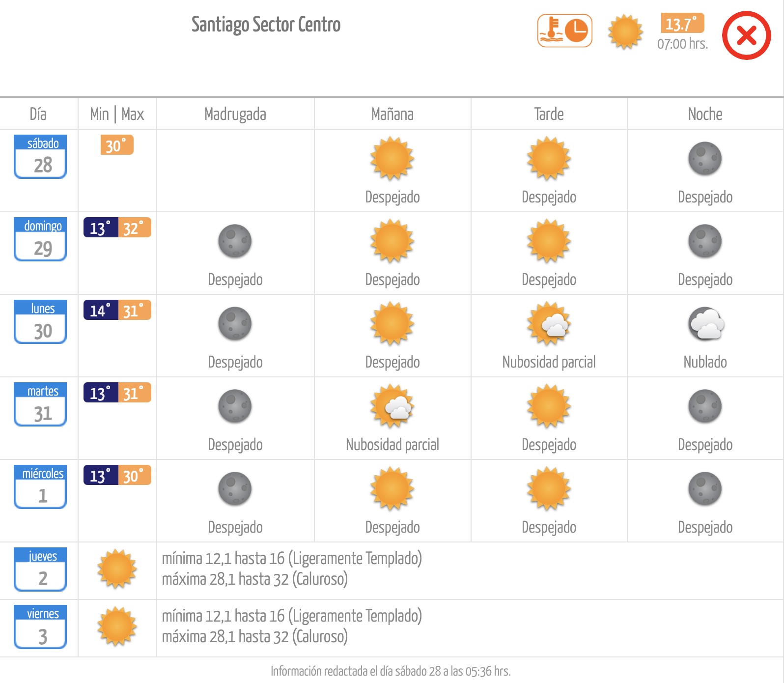Click the jueves sun forecast icon
The width and height of the screenshot is (784, 683).
(117, 569)
